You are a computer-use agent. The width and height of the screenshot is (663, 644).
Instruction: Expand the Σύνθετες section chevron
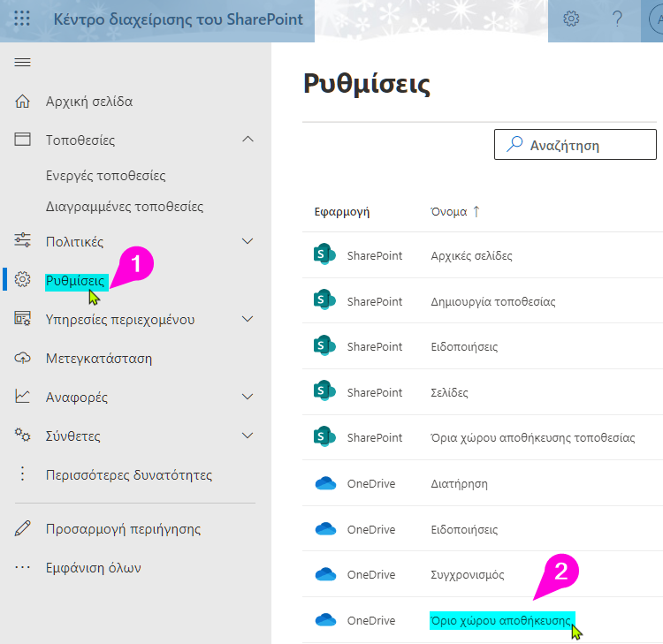point(248,436)
